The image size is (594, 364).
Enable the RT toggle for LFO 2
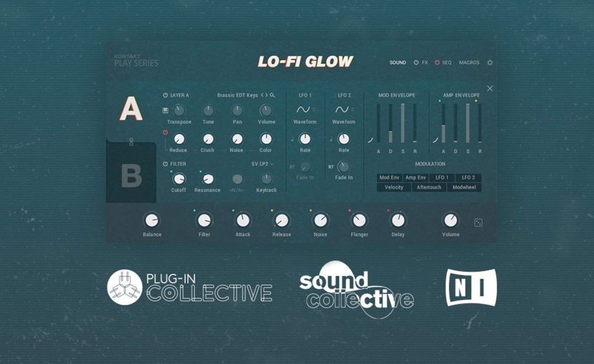[x=332, y=166]
